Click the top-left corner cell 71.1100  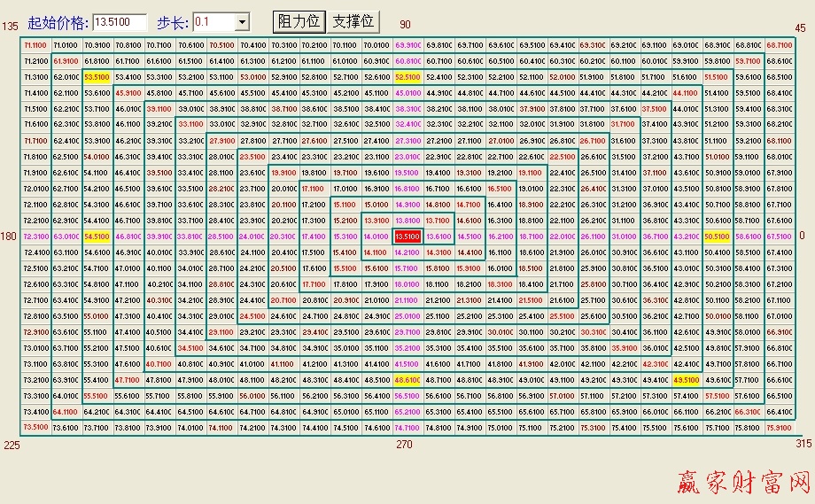pyautogui.click(x=35, y=45)
